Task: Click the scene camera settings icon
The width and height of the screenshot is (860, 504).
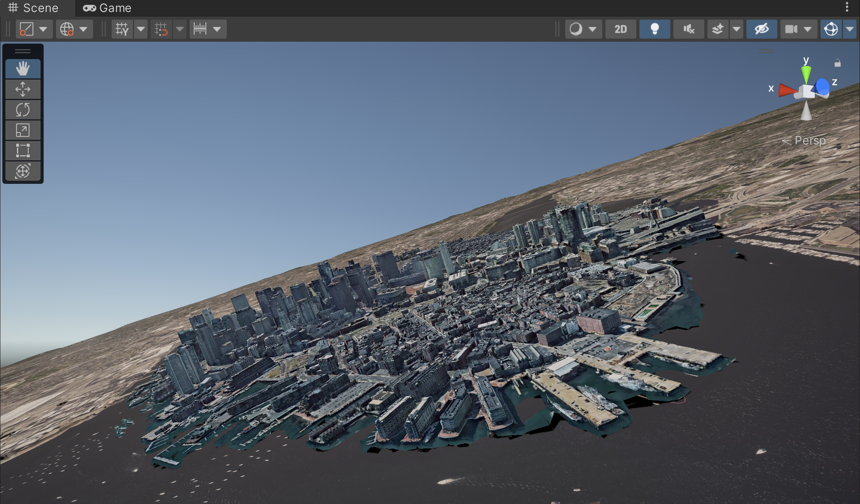Action: coord(791,29)
